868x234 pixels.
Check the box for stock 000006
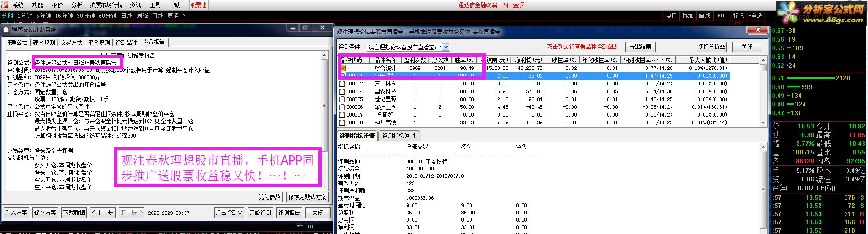pos(342,107)
